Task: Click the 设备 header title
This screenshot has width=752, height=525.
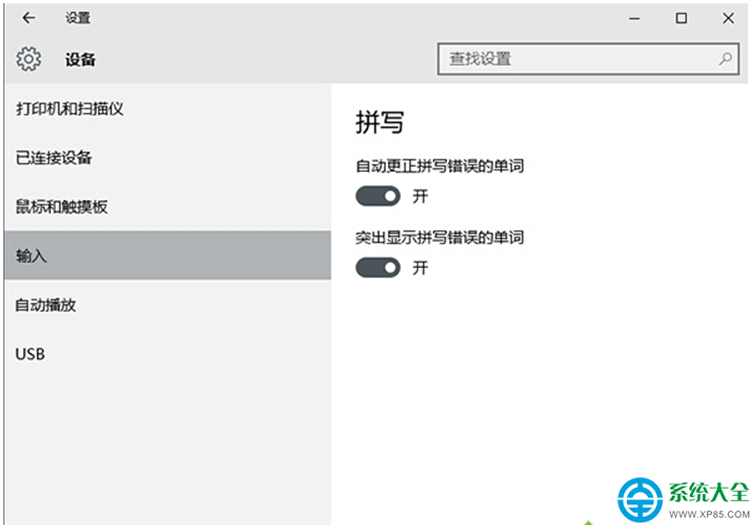Action: pos(80,59)
